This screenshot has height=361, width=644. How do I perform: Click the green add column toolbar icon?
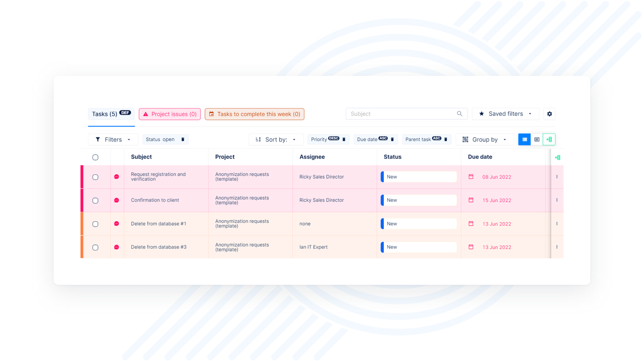[549, 139]
